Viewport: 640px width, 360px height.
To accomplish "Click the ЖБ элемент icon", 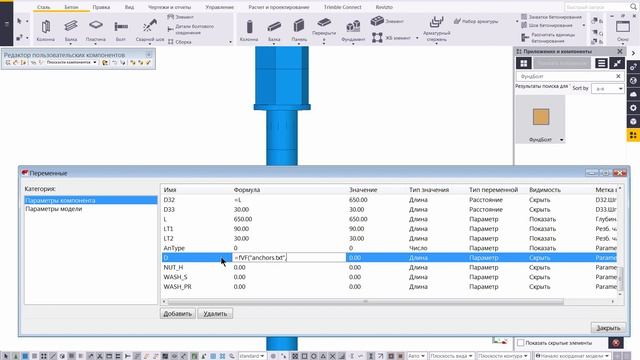I will coord(377,38).
